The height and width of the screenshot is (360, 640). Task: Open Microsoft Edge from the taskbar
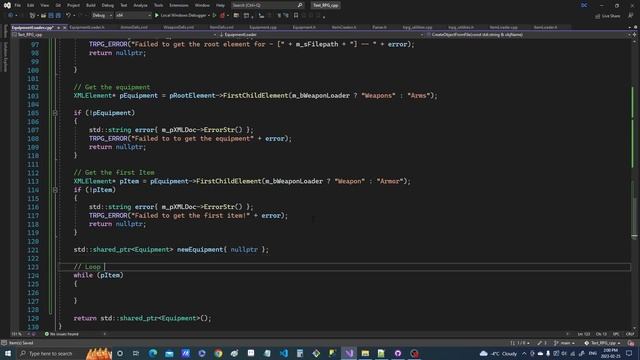[x=153, y=353]
